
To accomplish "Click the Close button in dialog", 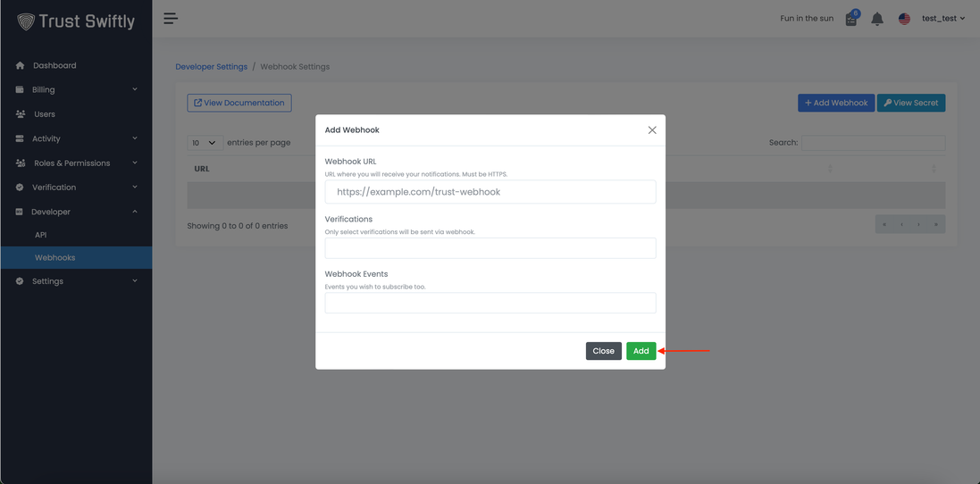I will [603, 351].
